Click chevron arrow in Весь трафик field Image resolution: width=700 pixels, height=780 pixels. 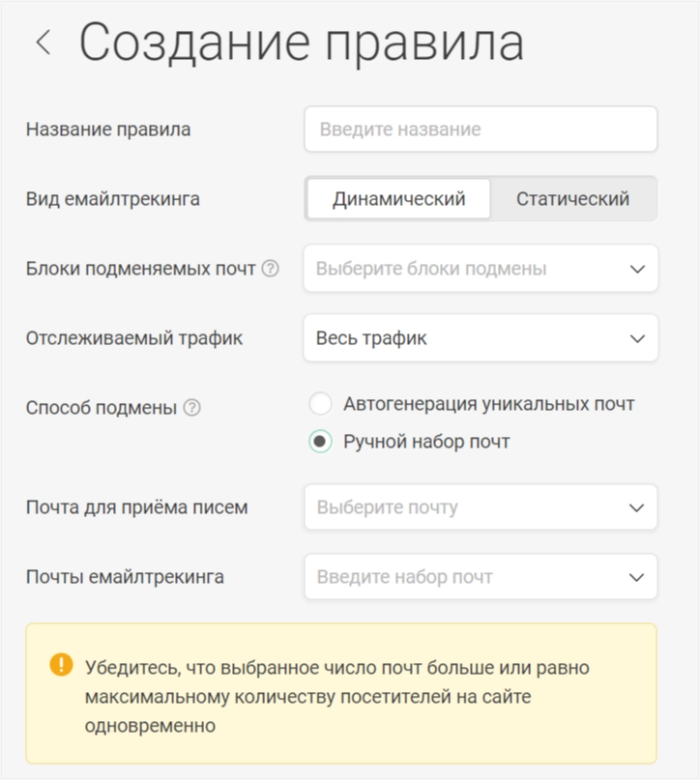tap(637, 338)
